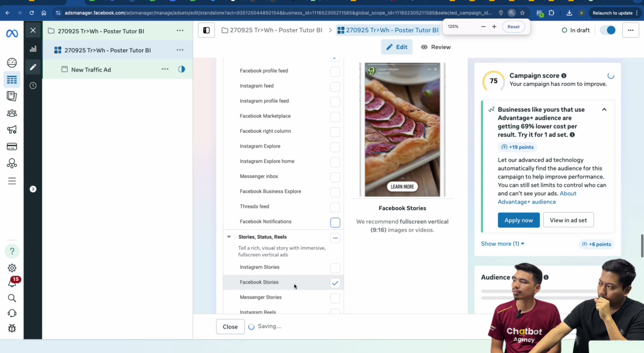Open the Audiences people icon in sidebar

[x=12, y=113]
